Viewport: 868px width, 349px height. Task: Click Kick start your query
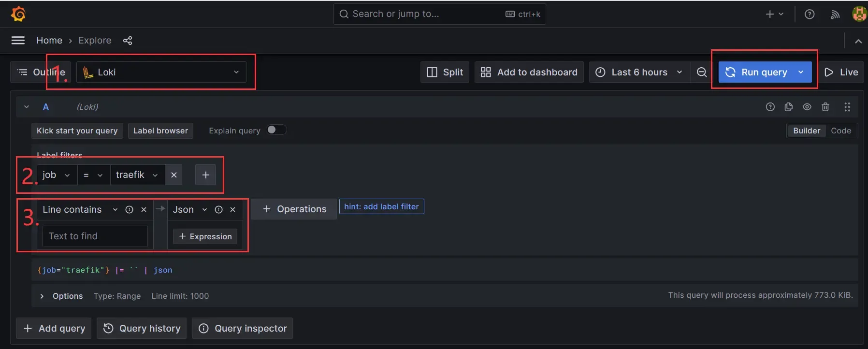coord(77,131)
